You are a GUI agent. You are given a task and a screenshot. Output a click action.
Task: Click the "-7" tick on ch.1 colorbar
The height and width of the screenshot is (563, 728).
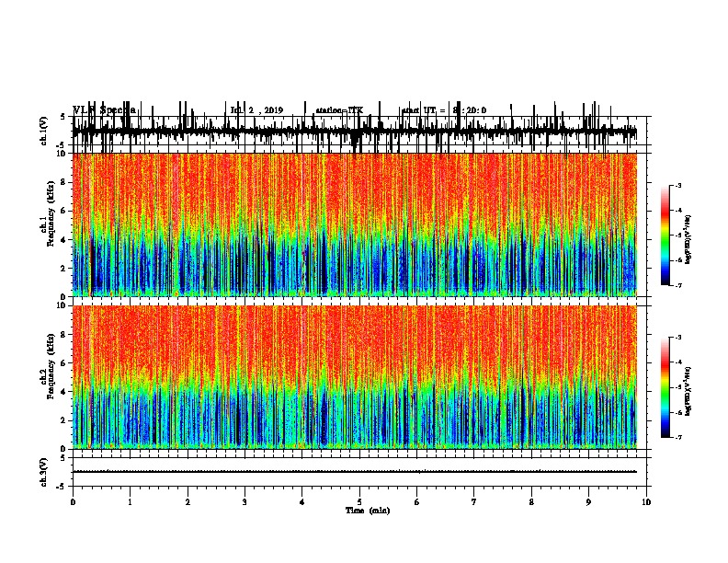677,285
